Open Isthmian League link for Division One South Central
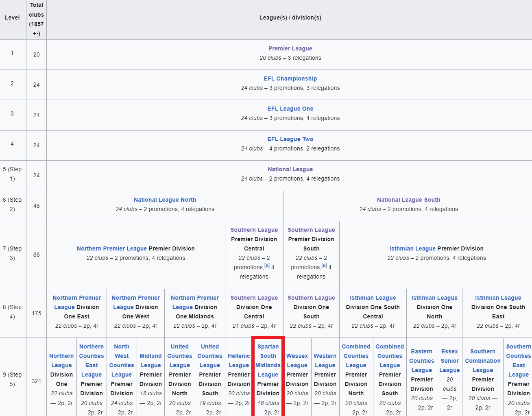 coord(373,298)
